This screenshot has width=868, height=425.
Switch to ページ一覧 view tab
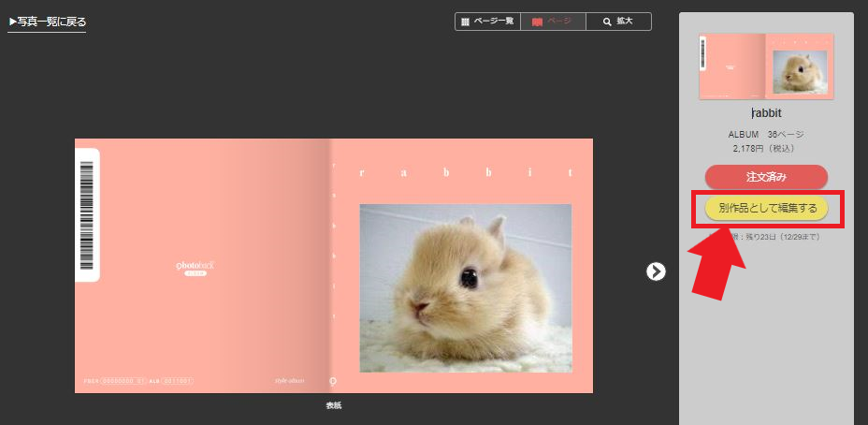[487, 22]
